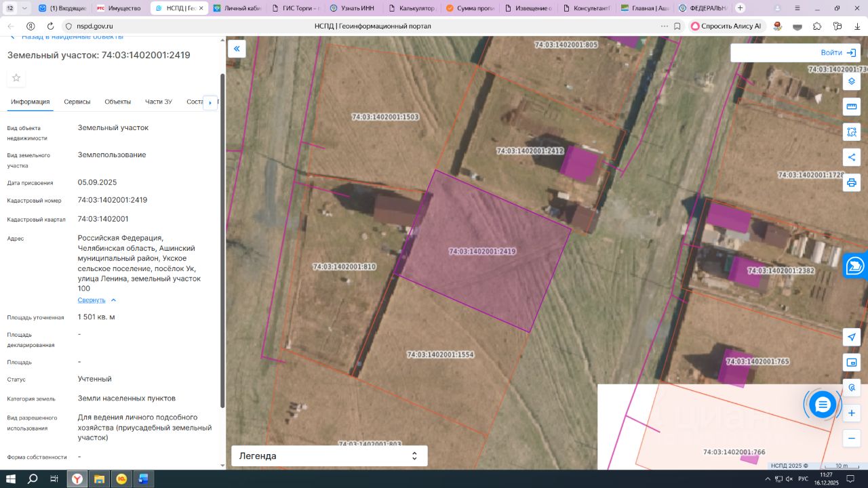Collapse the info side panel
The image size is (868, 488).
tap(237, 49)
